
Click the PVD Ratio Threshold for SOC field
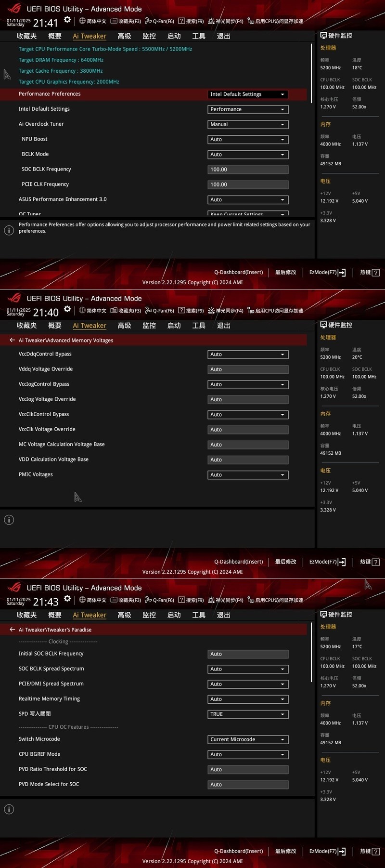[248, 770]
